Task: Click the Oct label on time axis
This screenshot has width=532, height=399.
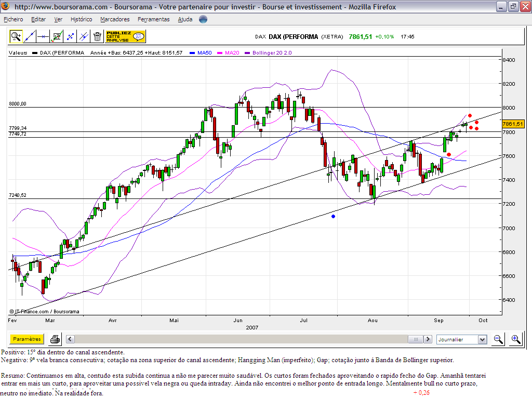Action: pos(483,320)
